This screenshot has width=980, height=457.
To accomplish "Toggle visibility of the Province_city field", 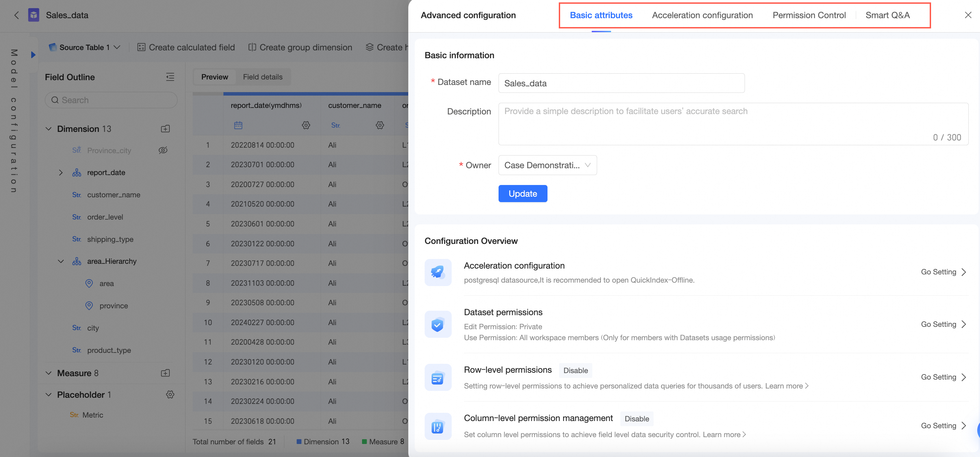I will 163,150.
